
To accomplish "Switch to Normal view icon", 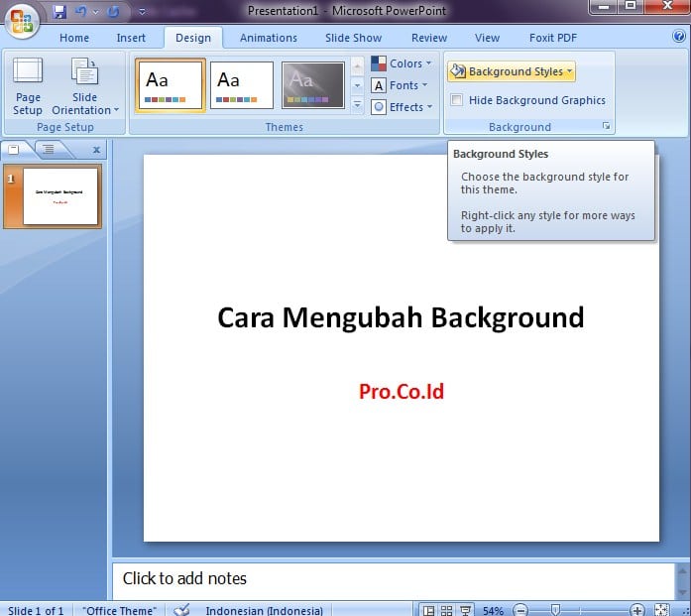I will (x=428, y=610).
